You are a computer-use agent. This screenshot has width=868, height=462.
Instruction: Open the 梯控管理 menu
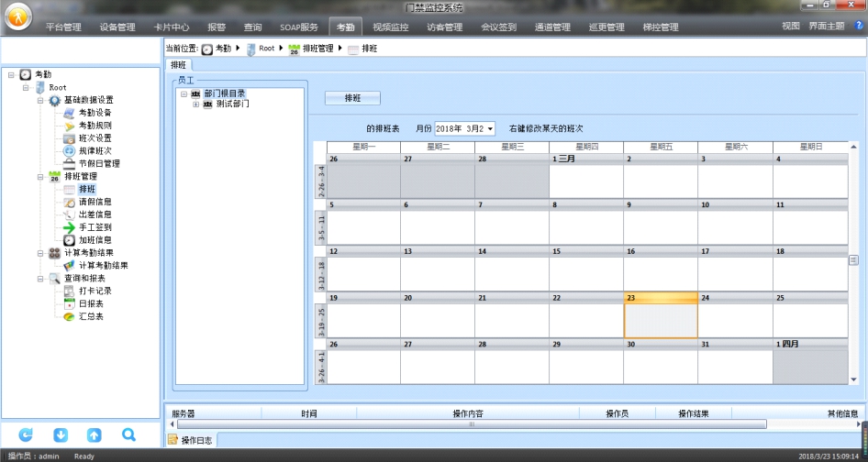[661, 27]
